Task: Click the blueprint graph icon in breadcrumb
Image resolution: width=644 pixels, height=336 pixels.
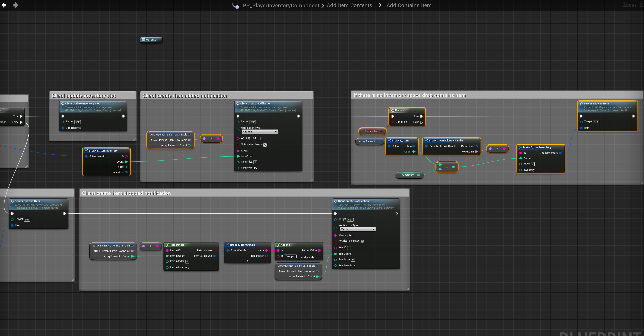Action: [x=235, y=6]
